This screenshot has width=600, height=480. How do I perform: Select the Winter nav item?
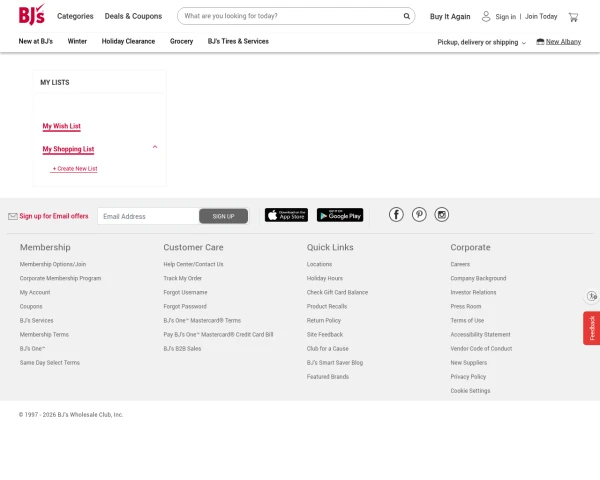77,41
